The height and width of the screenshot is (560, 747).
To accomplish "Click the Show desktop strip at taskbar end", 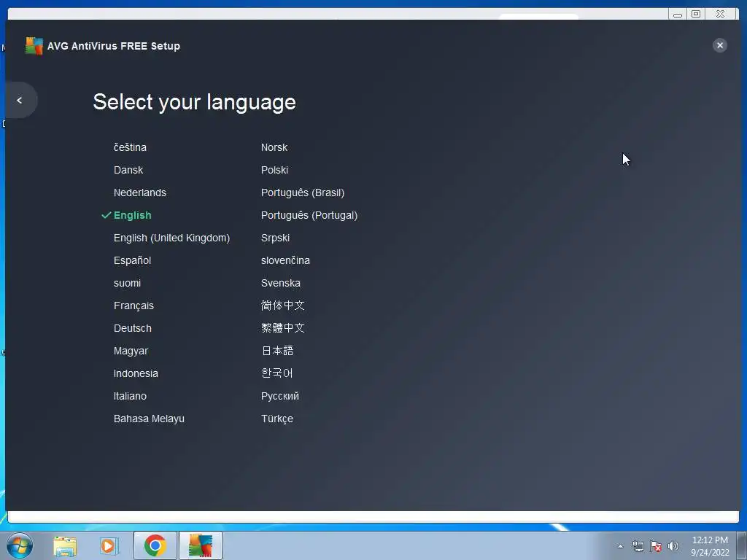I will (742, 545).
